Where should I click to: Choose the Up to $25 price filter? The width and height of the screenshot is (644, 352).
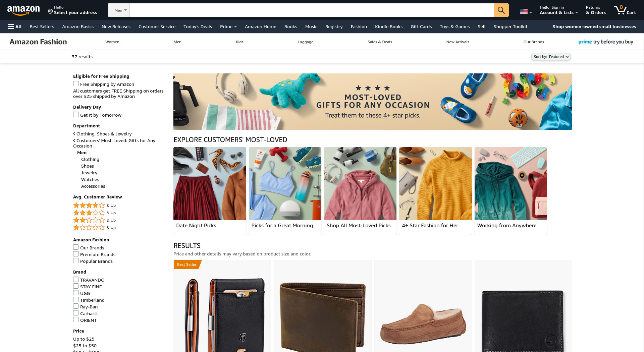(x=84, y=339)
